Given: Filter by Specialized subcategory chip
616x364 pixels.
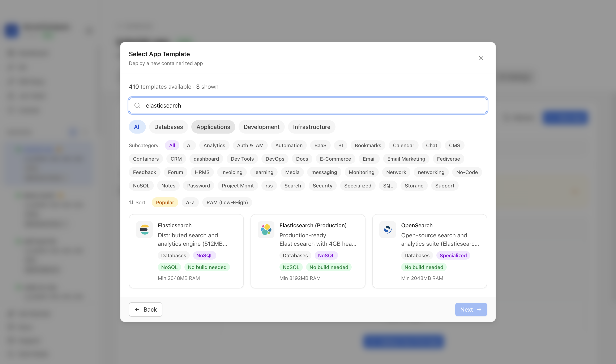Looking at the screenshot, I should pyautogui.click(x=358, y=186).
